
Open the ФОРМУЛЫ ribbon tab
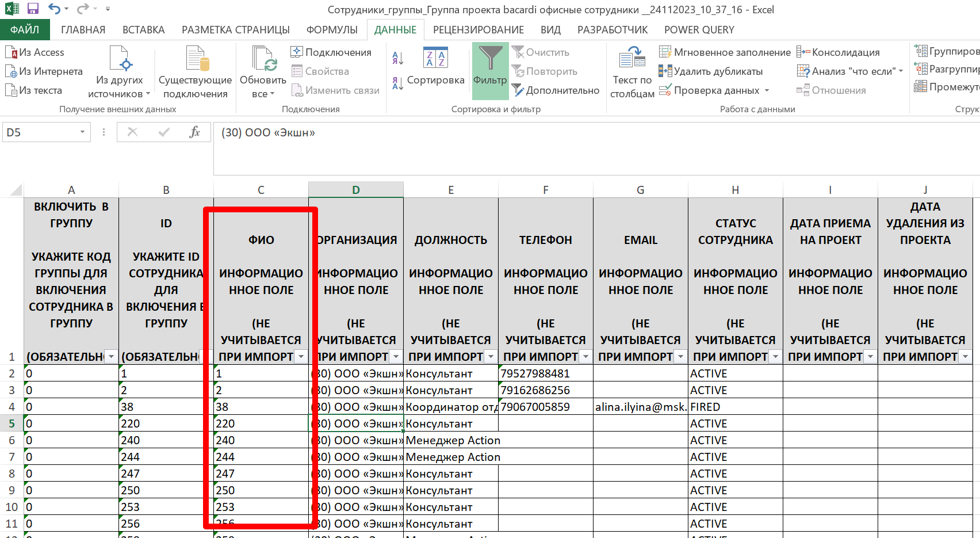[x=332, y=30]
